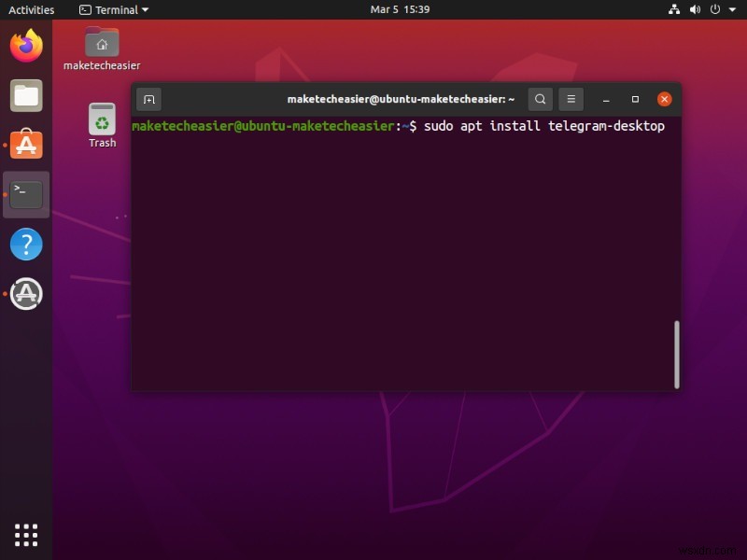Show all applications with the grid button

coord(25,535)
